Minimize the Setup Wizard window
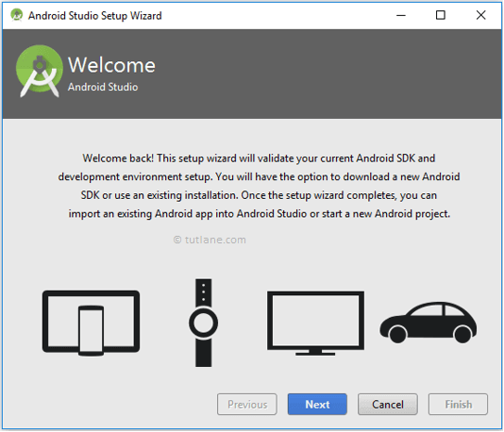The image size is (504, 432). (x=401, y=15)
